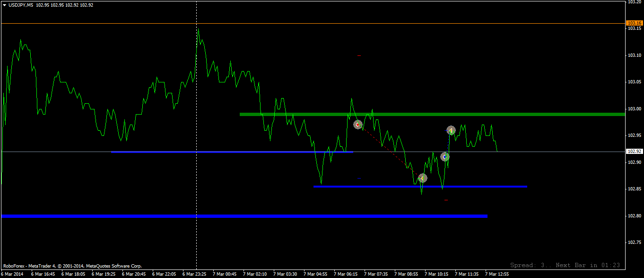Select the close marker on the red dashed line
Image resolution: width=644 pixels, height=278 pixels.
(422, 178)
